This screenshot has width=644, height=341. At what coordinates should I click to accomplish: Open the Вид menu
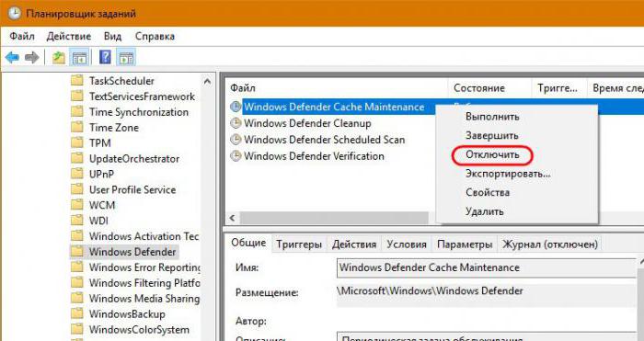click(x=112, y=36)
